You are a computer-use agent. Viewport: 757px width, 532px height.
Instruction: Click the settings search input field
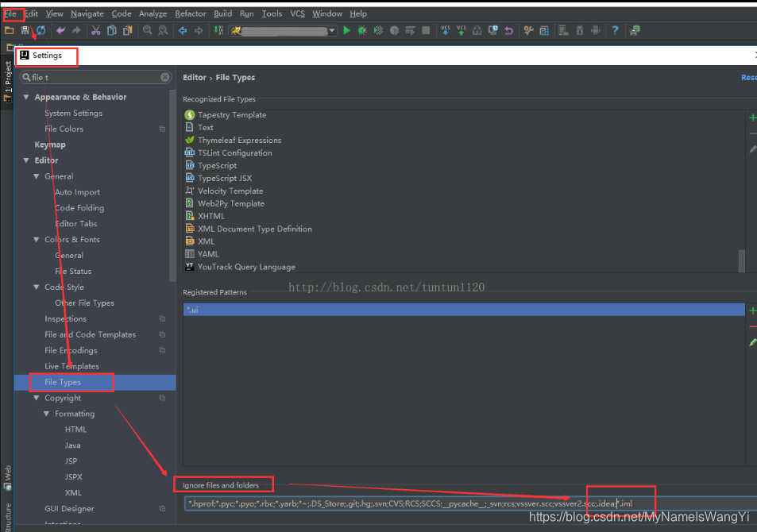coord(95,77)
